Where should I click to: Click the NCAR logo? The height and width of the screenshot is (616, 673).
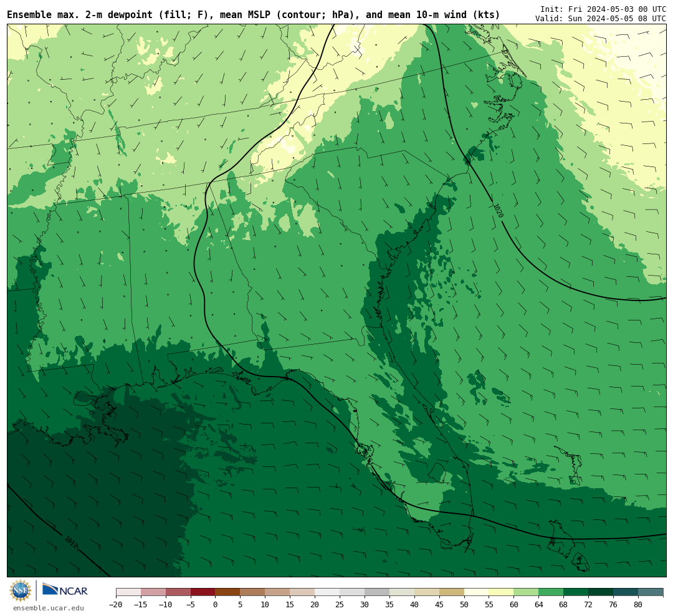(x=65, y=590)
